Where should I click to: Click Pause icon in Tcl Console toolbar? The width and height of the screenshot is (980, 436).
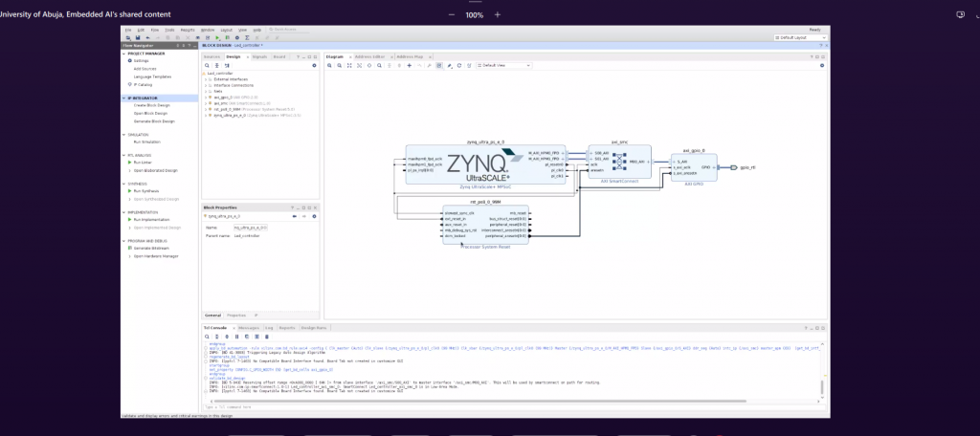point(237,337)
